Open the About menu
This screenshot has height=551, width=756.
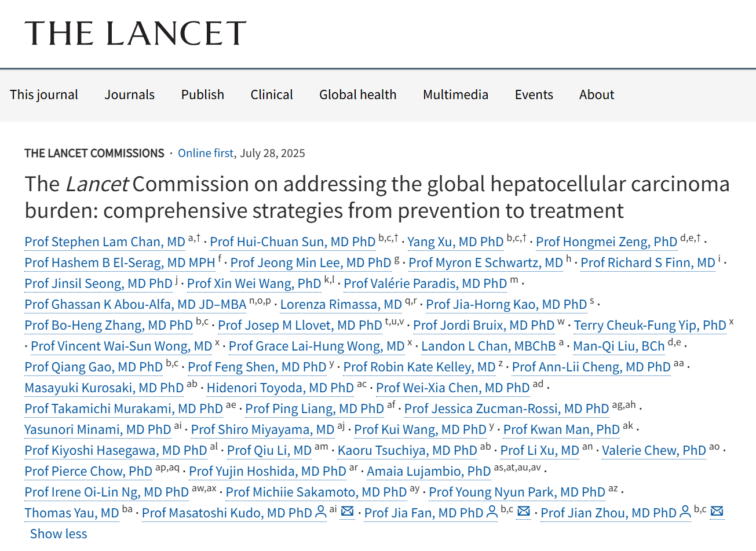pos(596,94)
